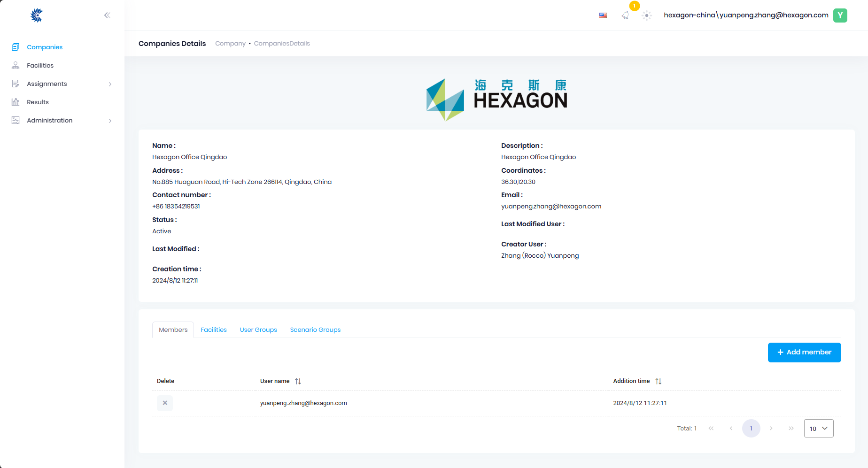Screen dimensions: 868x468
Task: Switch to the User Groups tab
Action: click(x=258, y=330)
